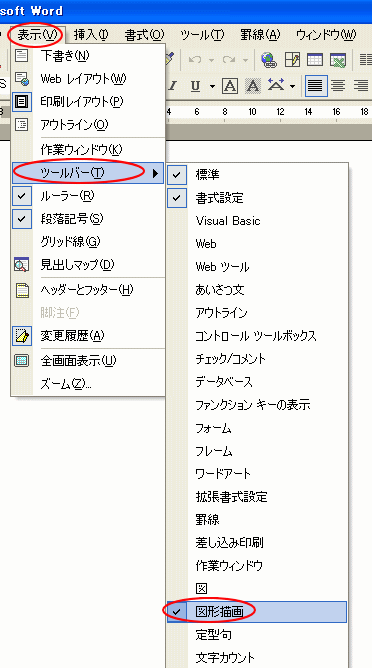Screen dimensions: 372x668
Task: Open 見出しマップ(D) document map
Action: tap(87, 265)
